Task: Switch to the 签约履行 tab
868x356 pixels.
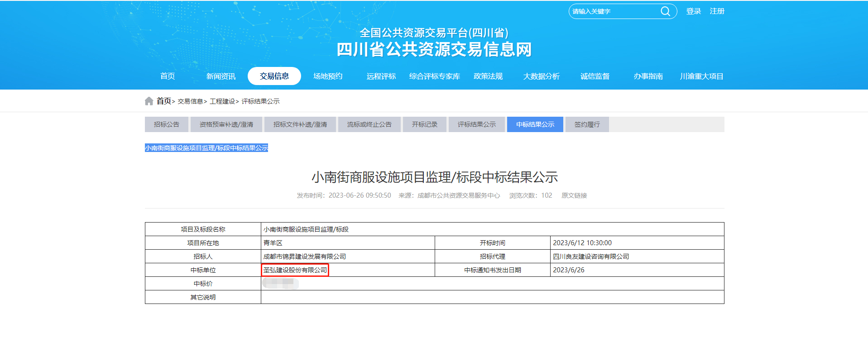Action: tap(587, 124)
